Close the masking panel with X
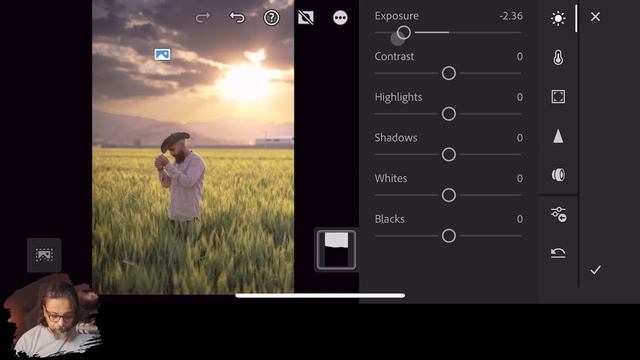 pos(595,17)
